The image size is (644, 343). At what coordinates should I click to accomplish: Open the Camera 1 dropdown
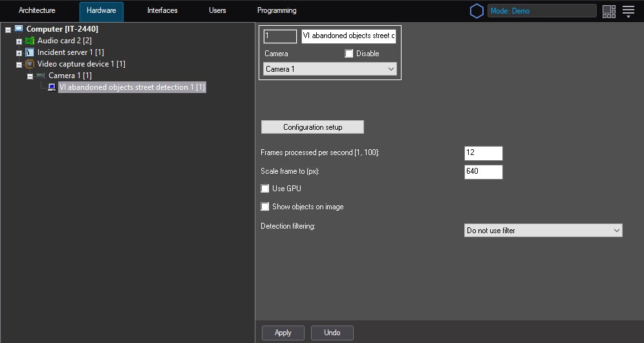click(x=330, y=69)
